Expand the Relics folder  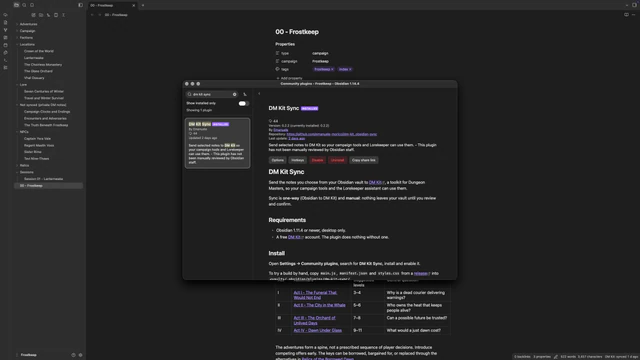[x=24, y=165]
